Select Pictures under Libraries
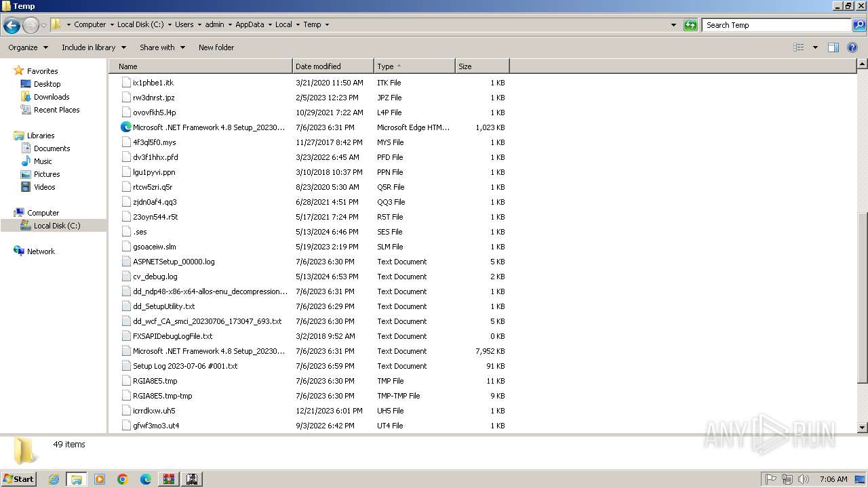 coord(47,174)
